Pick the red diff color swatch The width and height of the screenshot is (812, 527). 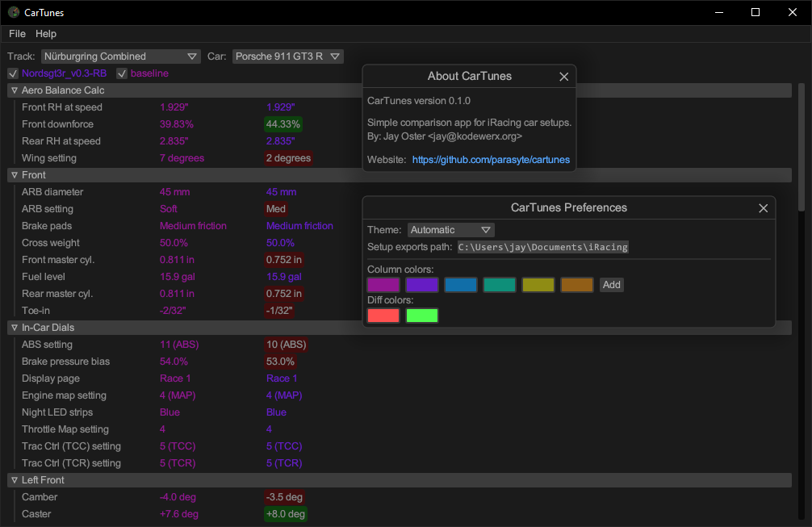point(383,316)
